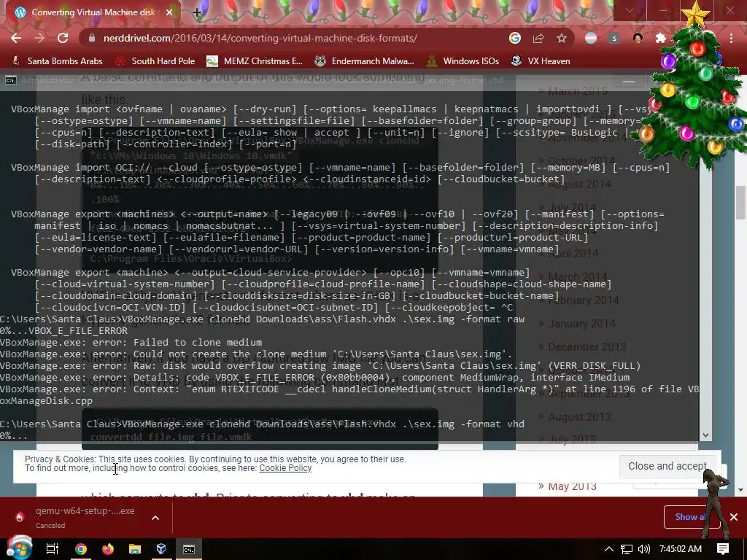The height and width of the screenshot is (560, 747).
Task: Click the browser forward arrow
Action: (x=39, y=38)
